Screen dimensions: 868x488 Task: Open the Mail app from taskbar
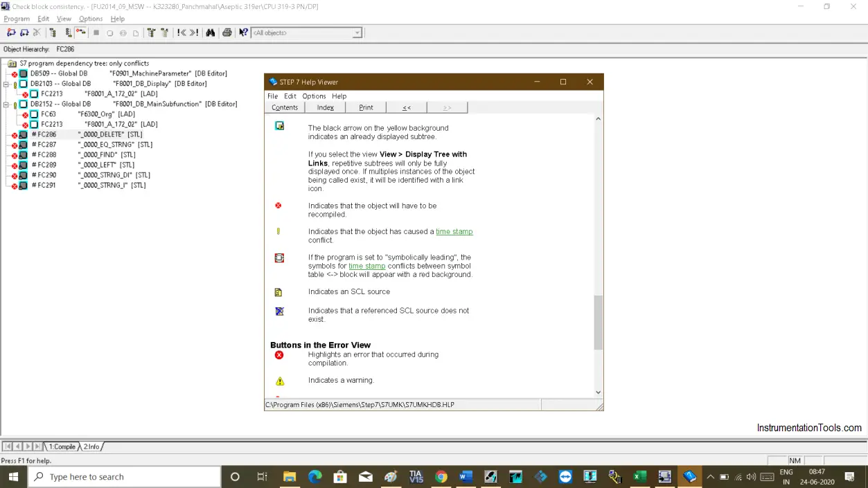365,476
